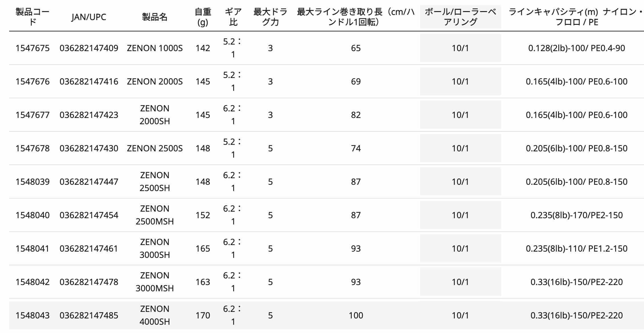Screen dimensions: 644x333
Task: Click the JAN/UPC column header
Action: click(x=89, y=17)
